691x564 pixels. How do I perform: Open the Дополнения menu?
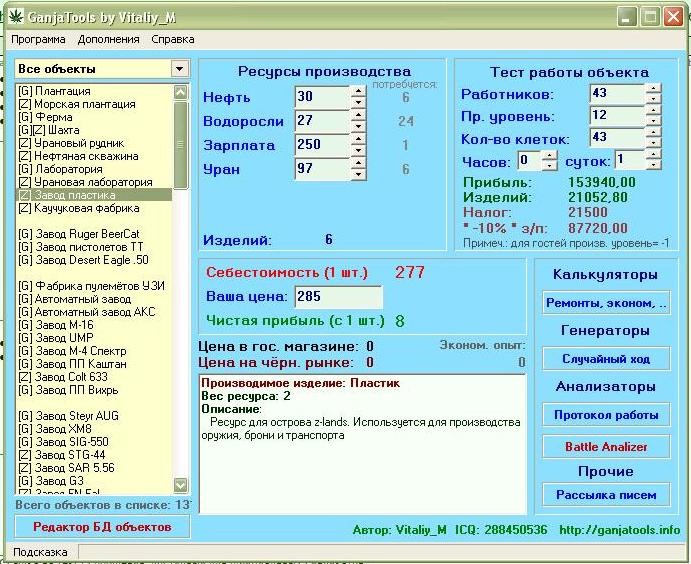(108, 39)
